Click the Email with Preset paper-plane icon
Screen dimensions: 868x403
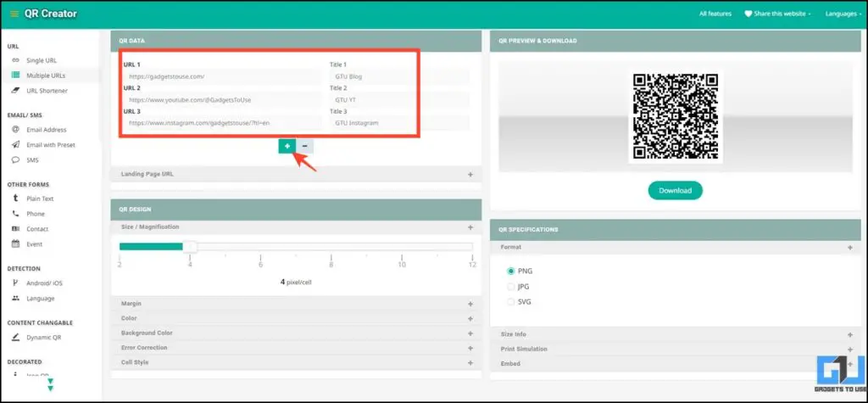click(x=15, y=145)
